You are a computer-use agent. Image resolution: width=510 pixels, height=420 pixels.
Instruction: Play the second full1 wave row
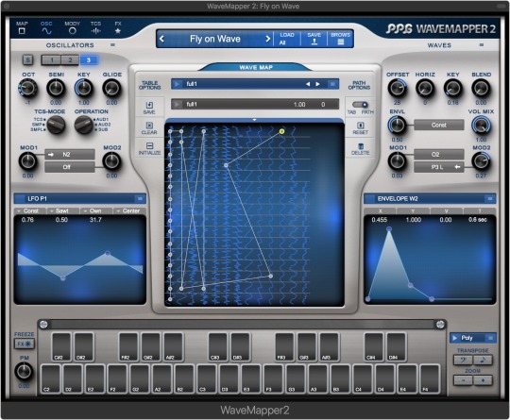pos(177,105)
